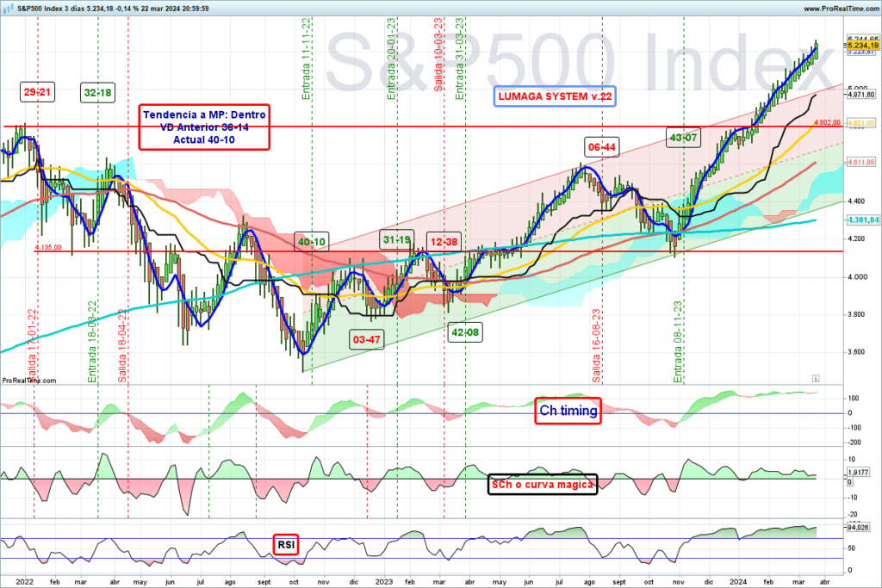The height and width of the screenshot is (588, 882).
Task: Click the yellow 4.821,05 axis tag
Action: pyautogui.click(x=861, y=122)
